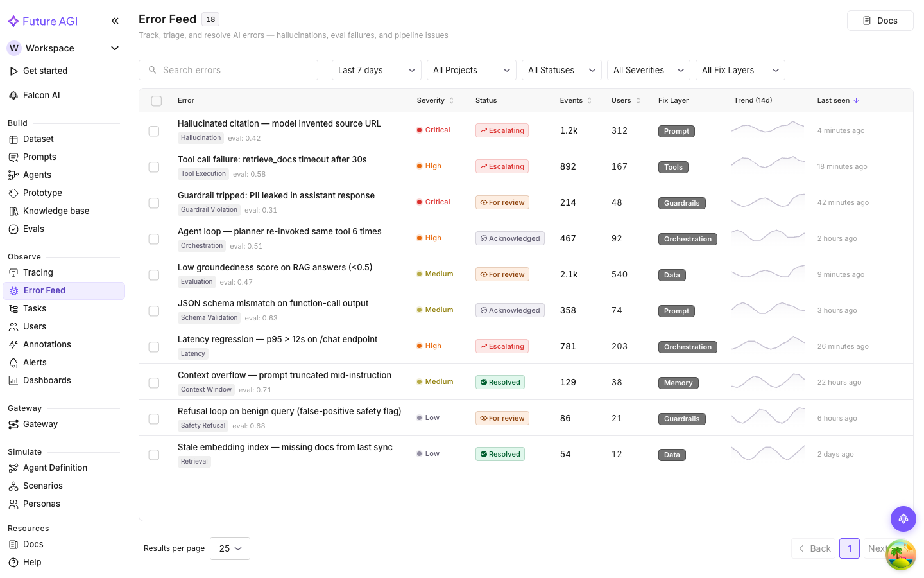The height and width of the screenshot is (578, 924).
Task: Click the Knowledge base books icon
Action: 13,211
